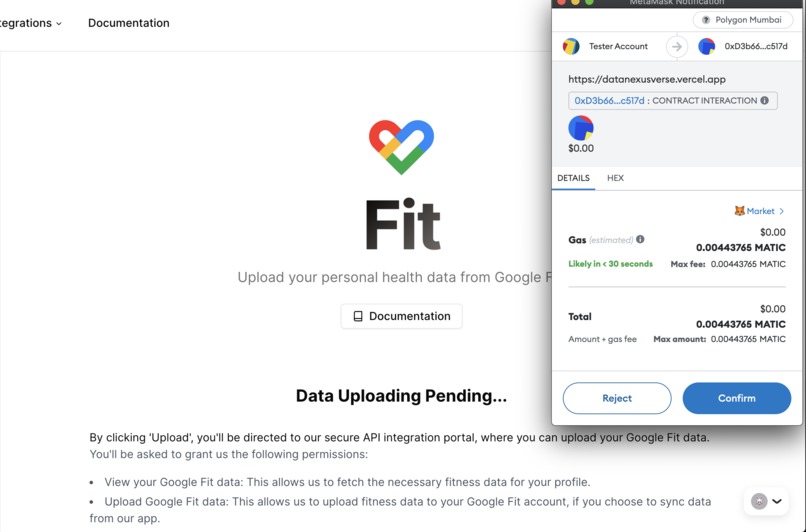Reject the MetaMask transaction
The width and height of the screenshot is (806, 532).
[617, 398]
